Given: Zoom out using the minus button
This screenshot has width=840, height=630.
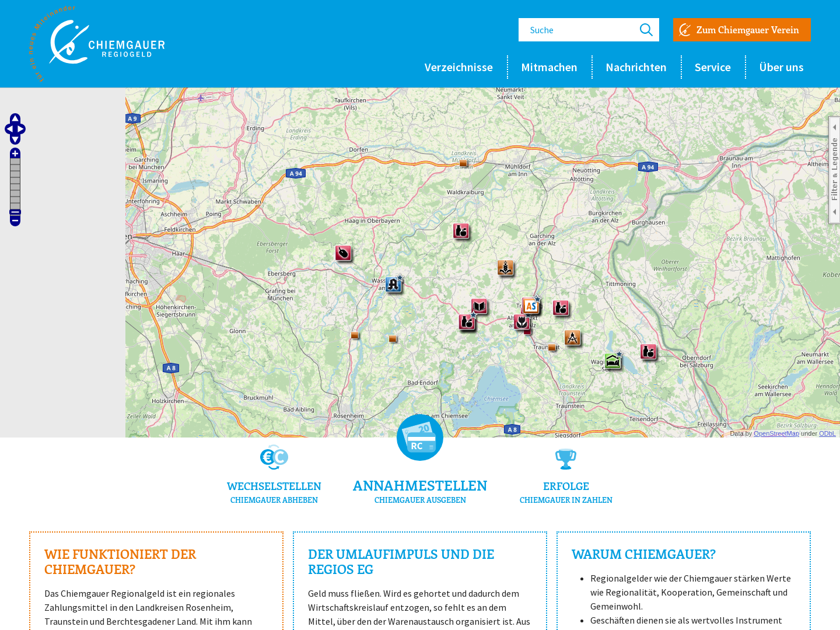Looking at the screenshot, I should click(x=15, y=220).
